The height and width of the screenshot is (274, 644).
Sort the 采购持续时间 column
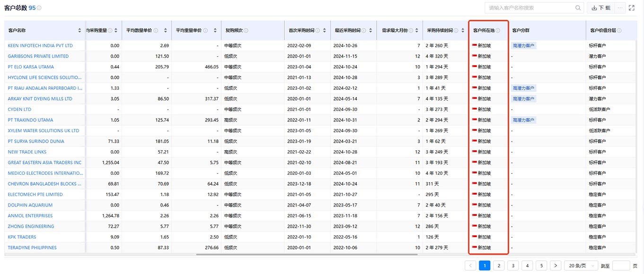tap(463, 31)
